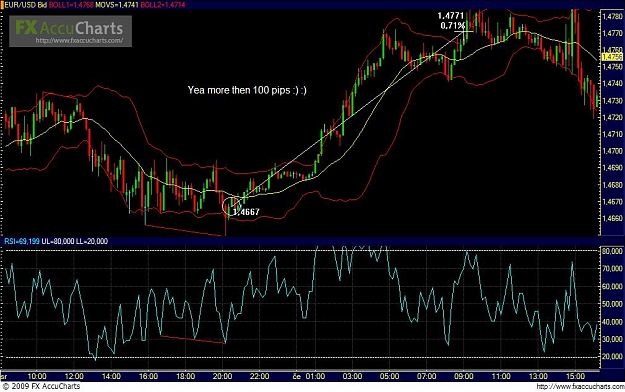Click the 07:00 time axis label
625x392 pixels.
coord(426,376)
